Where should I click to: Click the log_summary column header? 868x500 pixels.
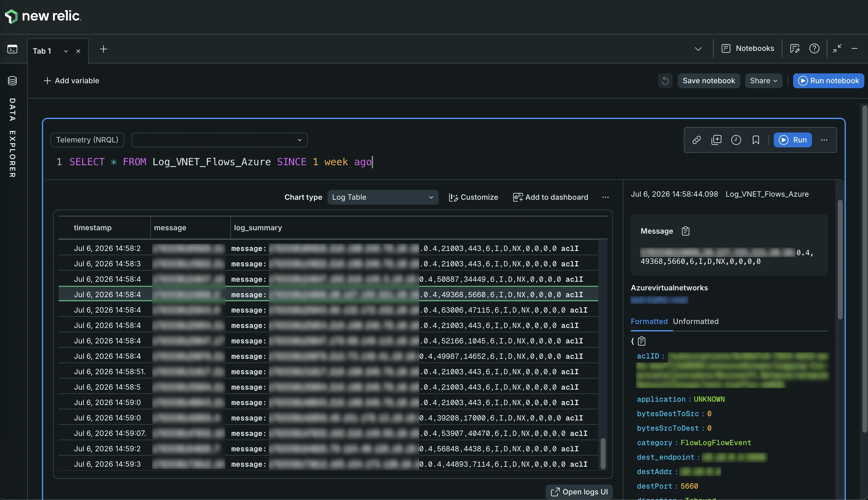click(258, 228)
